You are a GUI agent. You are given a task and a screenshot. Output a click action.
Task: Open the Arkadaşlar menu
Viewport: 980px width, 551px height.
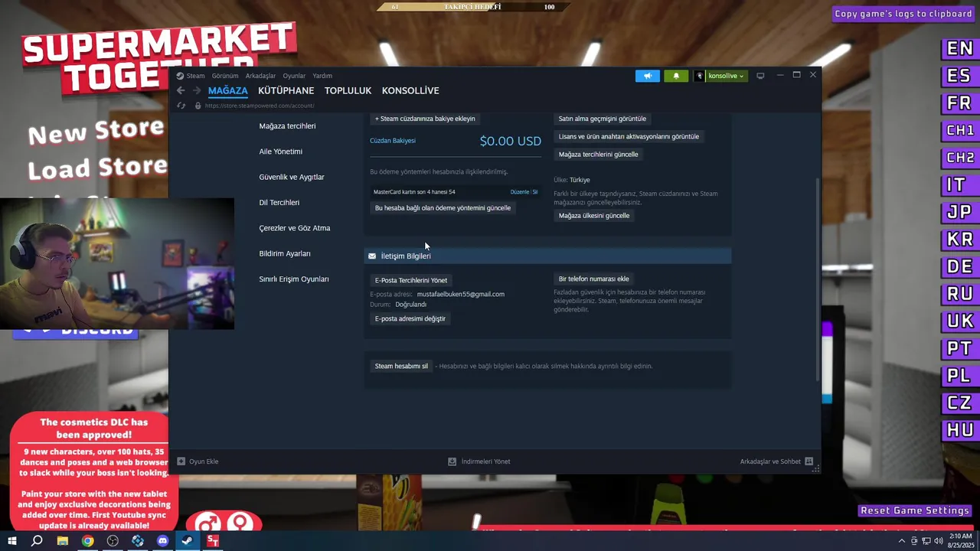click(x=260, y=76)
